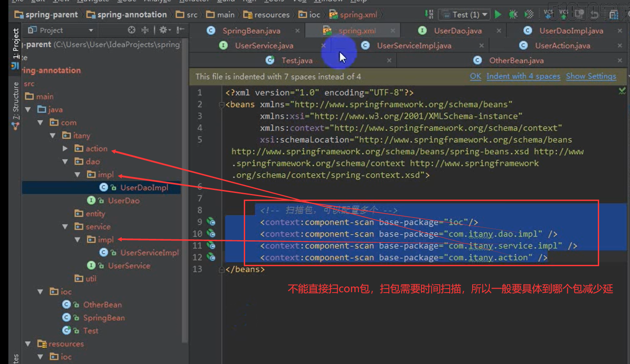The image size is (630, 364).
Task: Click resources in the breadcrumb bar
Action: [266, 15]
